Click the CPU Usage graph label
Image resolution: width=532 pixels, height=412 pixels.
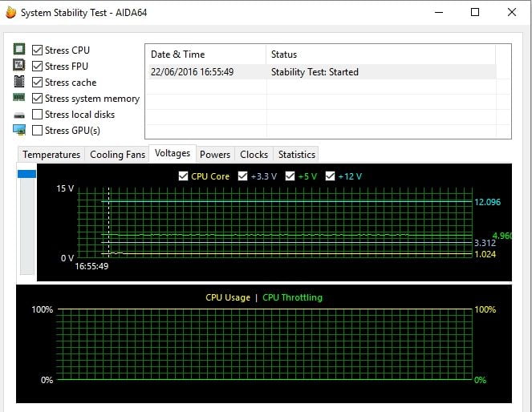[x=228, y=297]
